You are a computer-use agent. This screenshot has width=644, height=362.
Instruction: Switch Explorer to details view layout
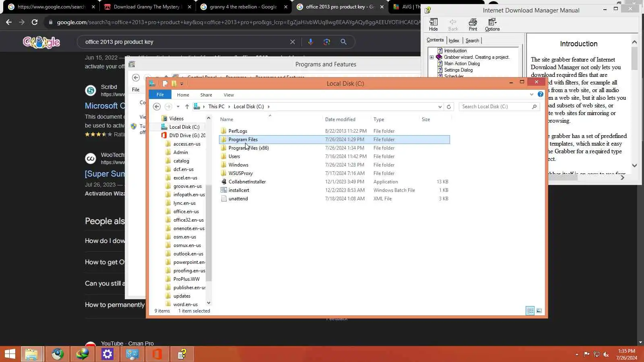[x=530, y=311]
